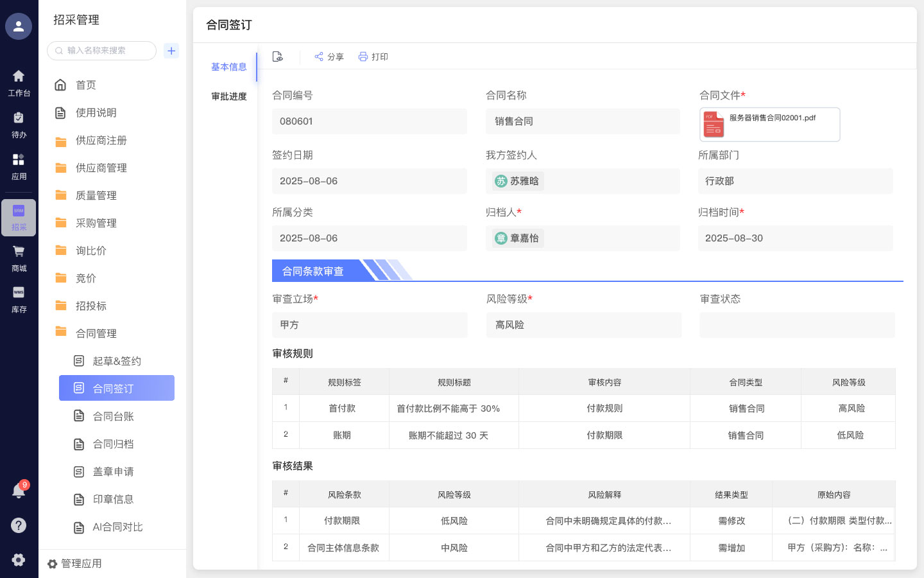Click the 打印 print button
Screen dimensions: 924x578
tap(373, 57)
